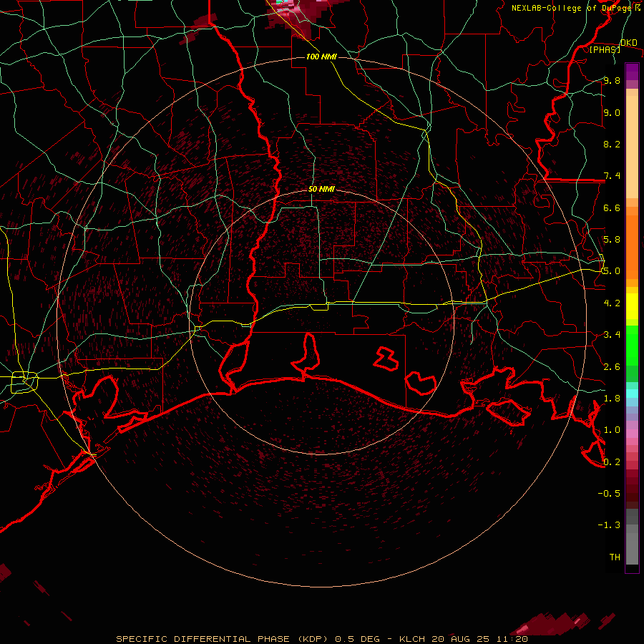Select the 2.6 value on the color scale
Image resolution: width=644 pixels, height=644 pixels.
(x=612, y=367)
